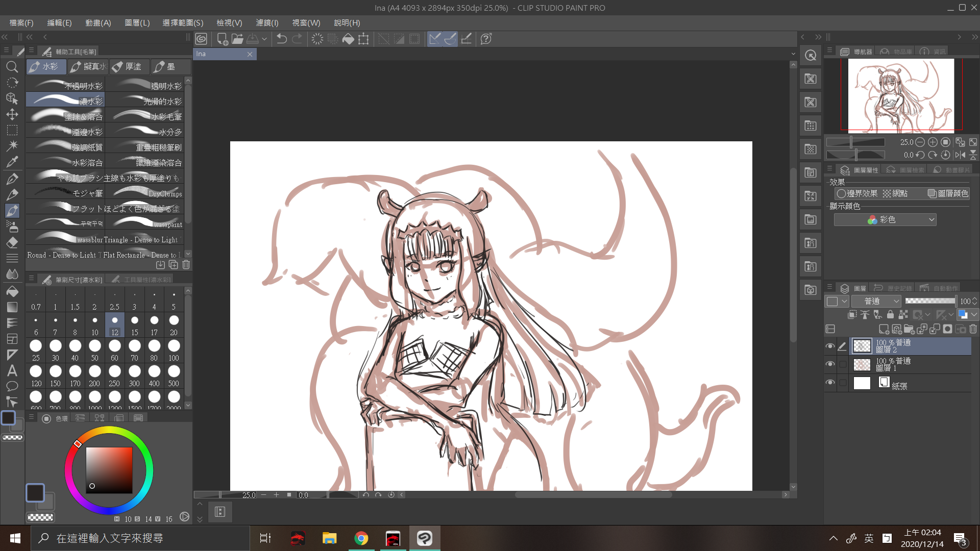Open 圖層(L) menu
Screen dimensions: 980x551
pos(137,23)
